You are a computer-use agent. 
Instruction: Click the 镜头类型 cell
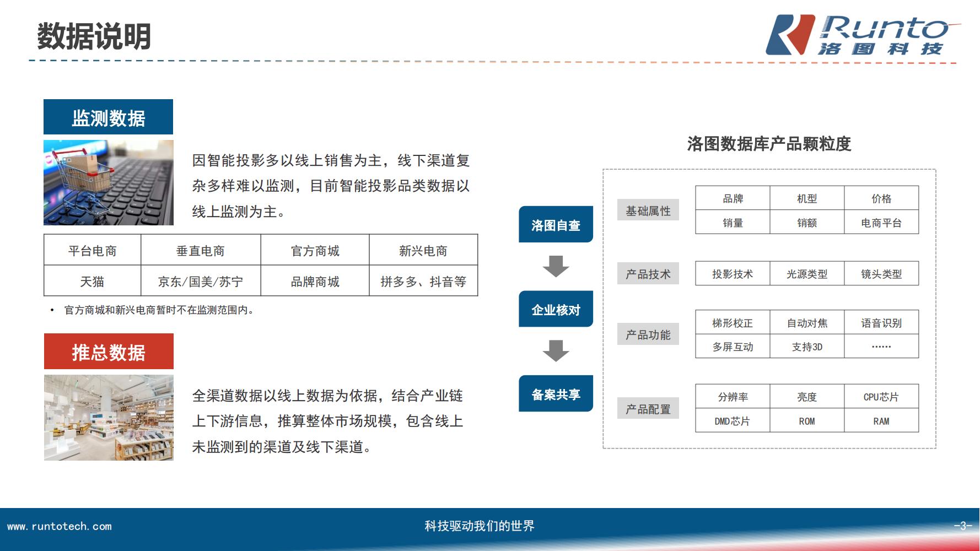coord(881,273)
